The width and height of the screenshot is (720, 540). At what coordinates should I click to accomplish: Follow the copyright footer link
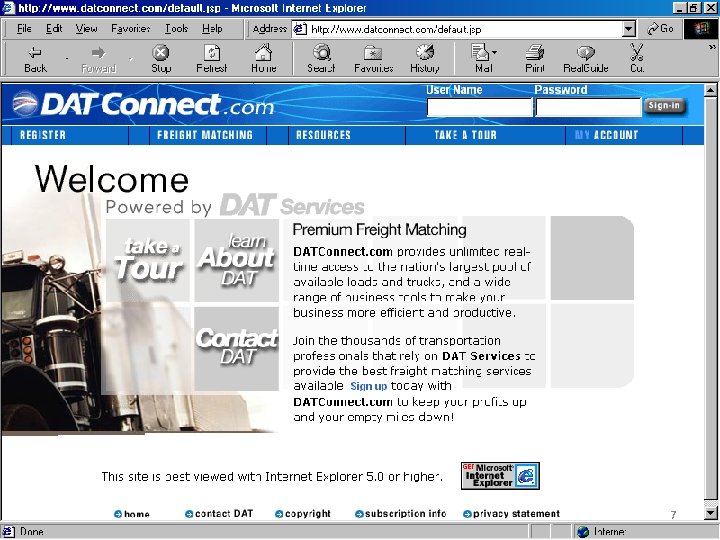coord(303,514)
